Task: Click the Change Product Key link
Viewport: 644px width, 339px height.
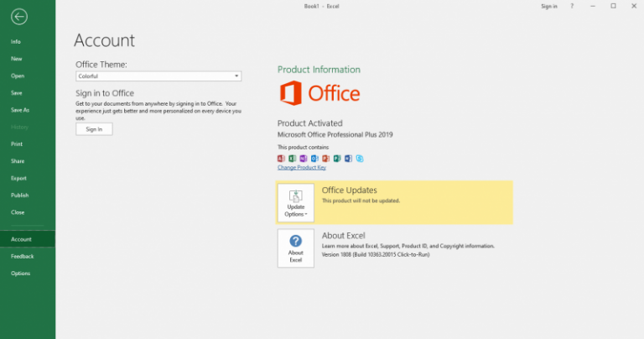Action: tap(302, 168)
